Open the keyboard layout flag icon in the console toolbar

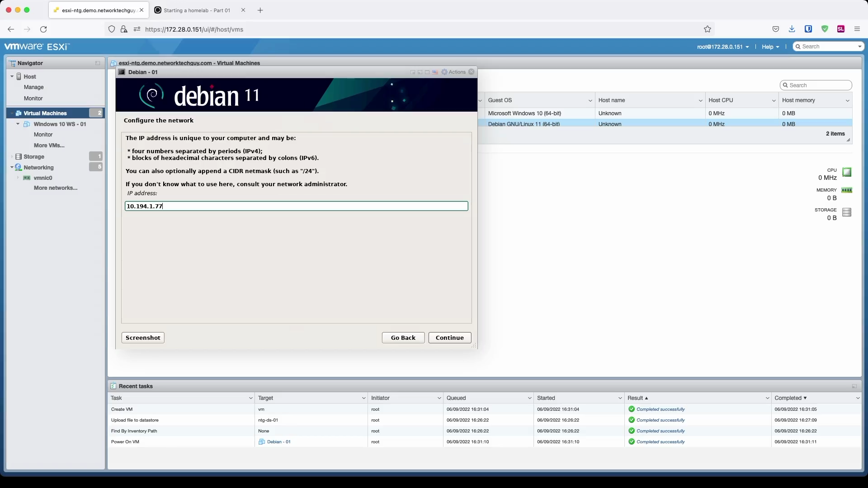pos(435,72)
